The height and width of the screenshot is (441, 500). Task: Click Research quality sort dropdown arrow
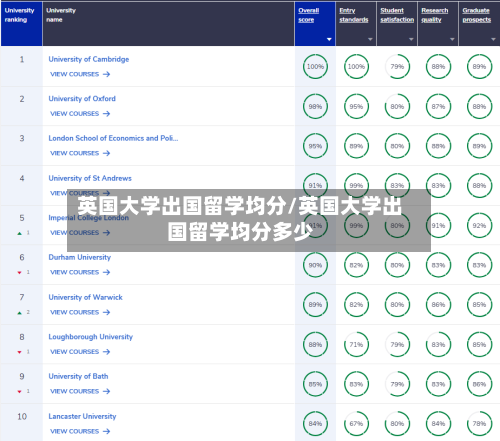[452, 39]
